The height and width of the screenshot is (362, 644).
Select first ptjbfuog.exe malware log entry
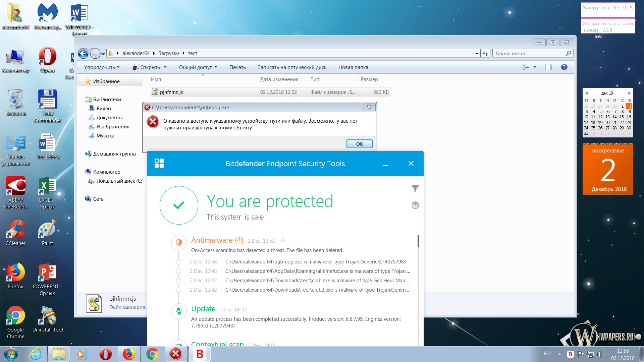click(x=315, y=262)
